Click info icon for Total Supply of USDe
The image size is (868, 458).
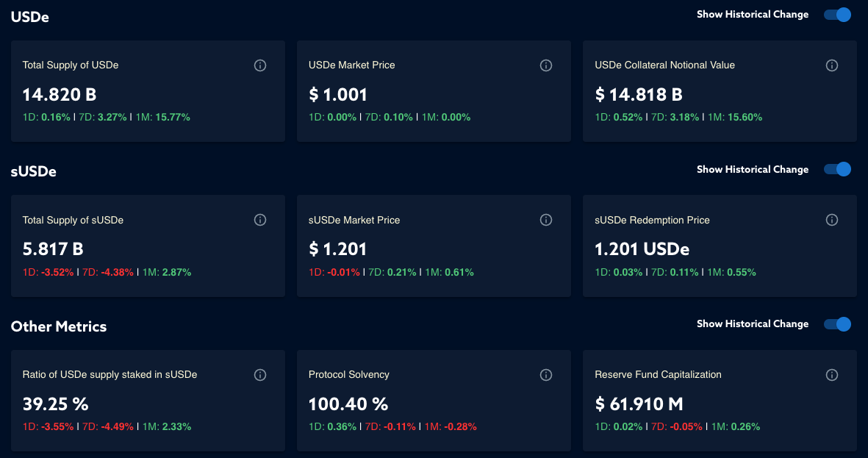260,65
